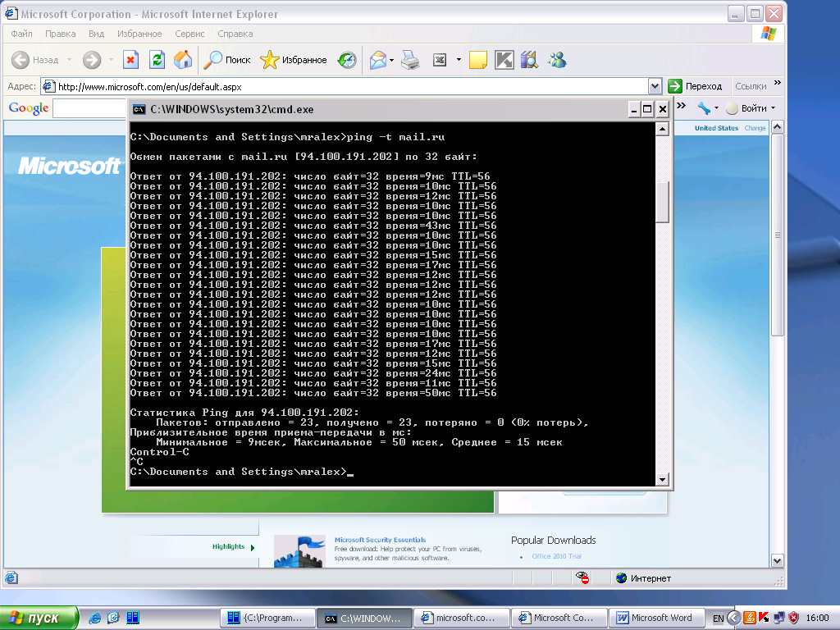The width and height of the screenshot is (840, 630).
Task: Click the Kaspersky K toolbar icon
Action: point(504,60)
